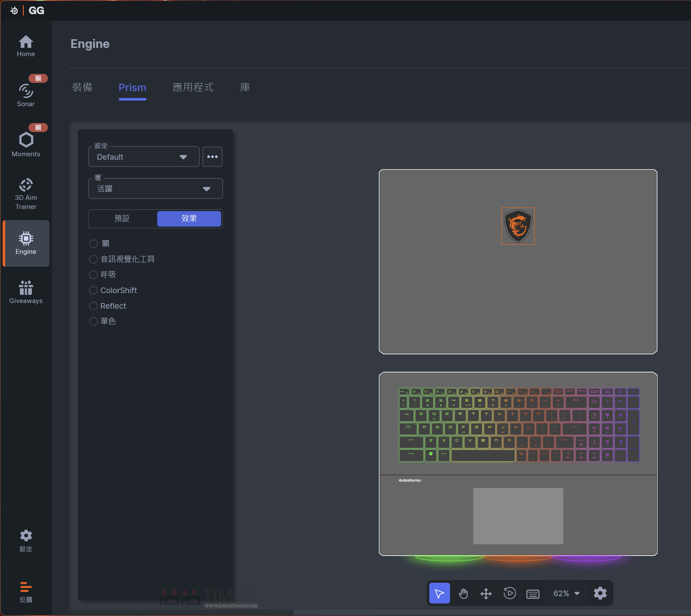The height and width of the screenshot is (616, 691).
Task: Switch to the 效果 effects toggle
Action: [x=189, y=218]
